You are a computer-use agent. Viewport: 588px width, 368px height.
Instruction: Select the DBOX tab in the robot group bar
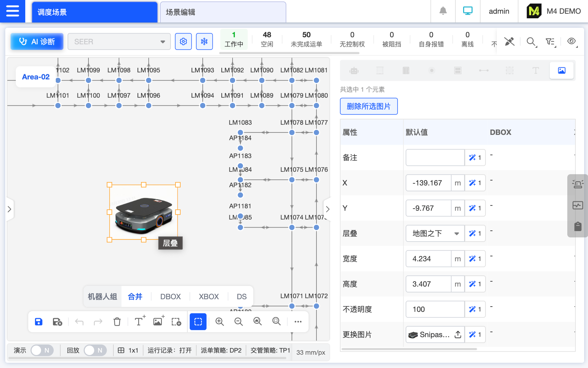[170, 296]
